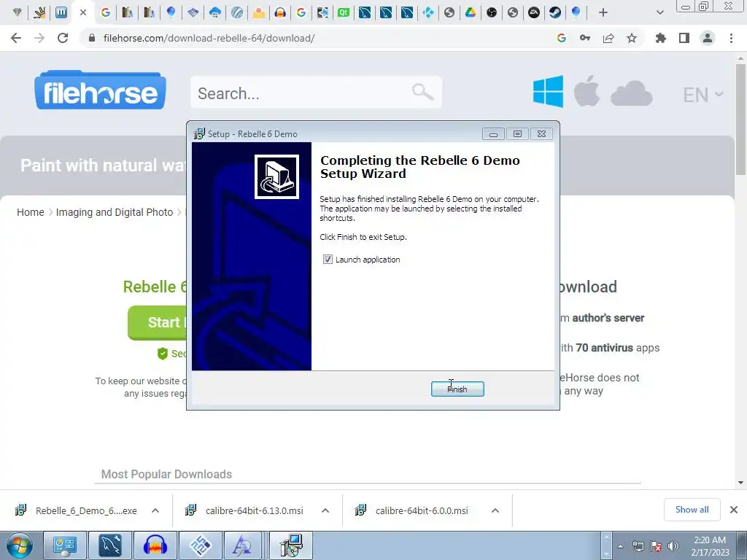Screen dimensions: 747x560
Task: Switch to the Steam tab
Action: pos(555,13)
